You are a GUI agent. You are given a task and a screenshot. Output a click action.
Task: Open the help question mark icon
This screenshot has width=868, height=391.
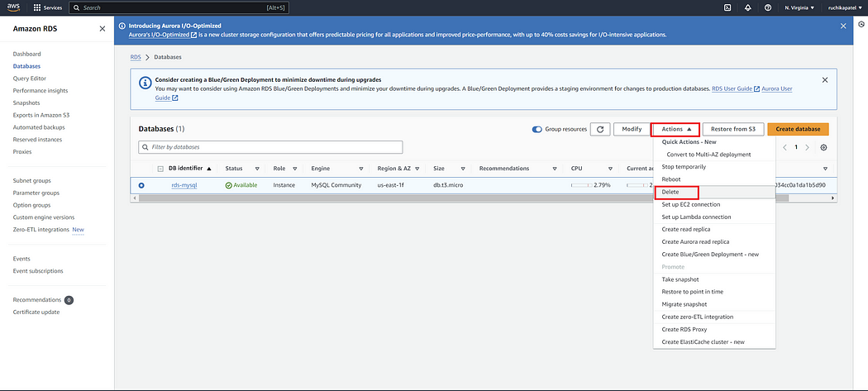768,7
